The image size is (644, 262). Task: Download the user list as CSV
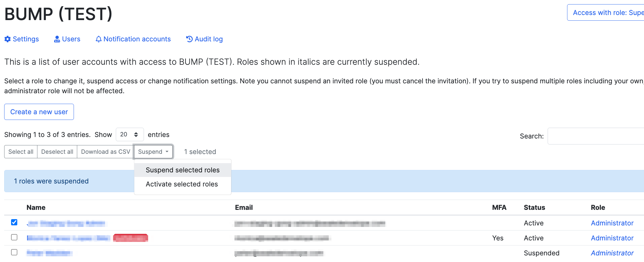click(106, 152)
